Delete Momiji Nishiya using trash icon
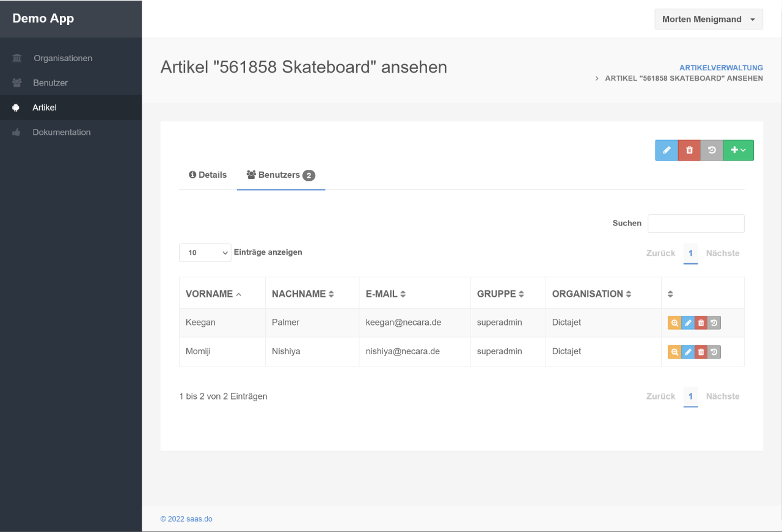Image resolution: width=782 pixels, height=532 pixels. pyautogui.click(x=701, y=352)
